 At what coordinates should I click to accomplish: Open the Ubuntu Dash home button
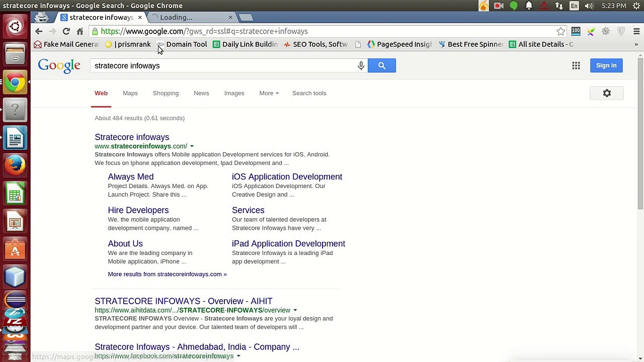point(15,26)
